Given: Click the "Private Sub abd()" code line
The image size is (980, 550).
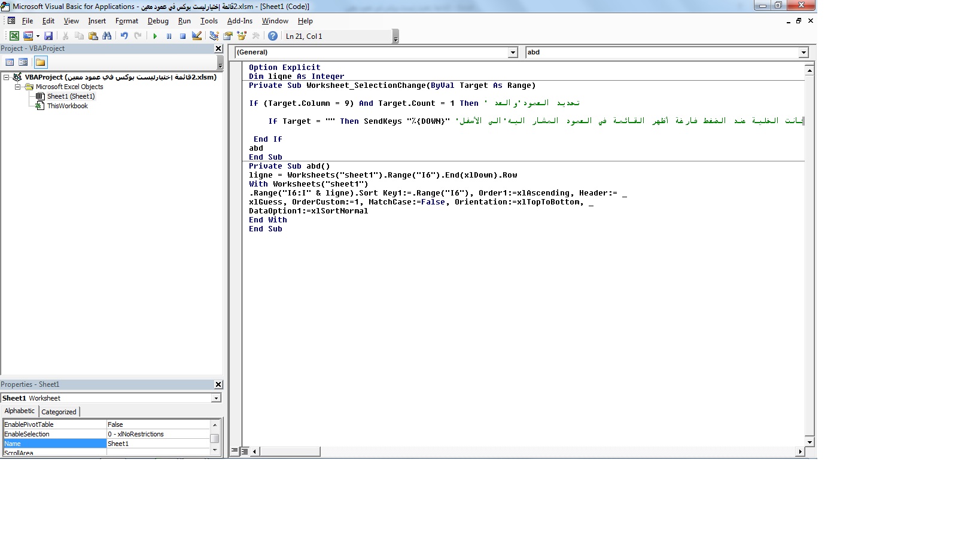Looking at the screenshot, I should [x=290, y=166].
